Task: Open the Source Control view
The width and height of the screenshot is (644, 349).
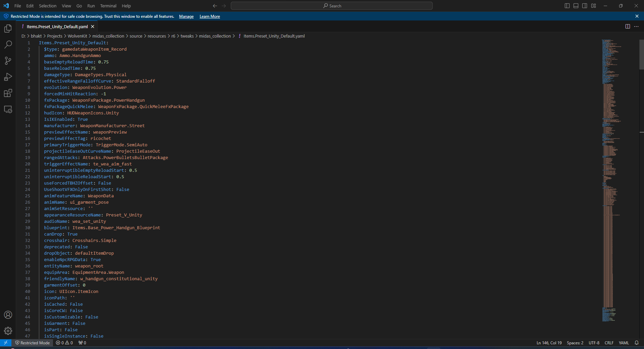Action: (x=8, y=61)
